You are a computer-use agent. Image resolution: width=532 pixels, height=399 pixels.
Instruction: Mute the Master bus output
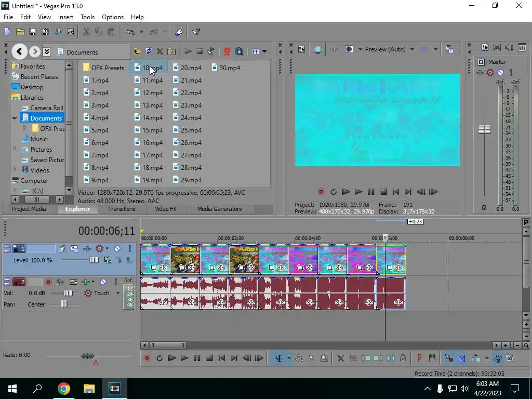point(500,72)
